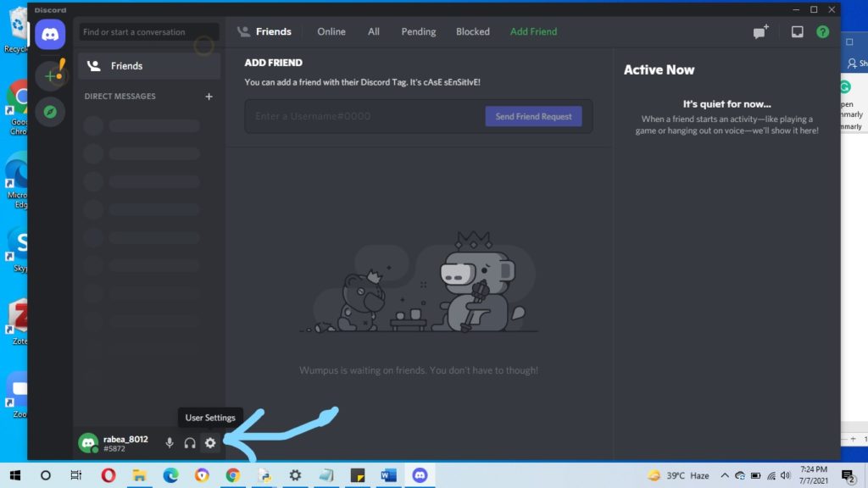Screen dimensions: 868x488
Task: Open the Inbox icon in the header
Action: (x=797, y=31)
